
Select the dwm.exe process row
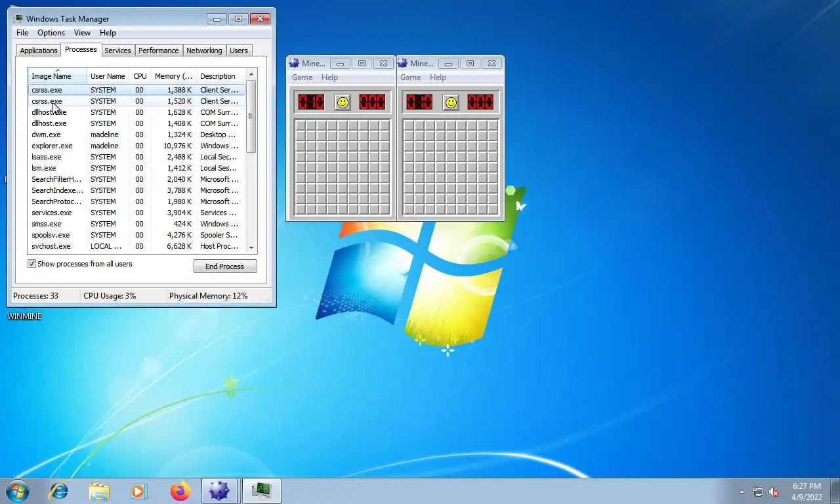[x=136, y=135]
